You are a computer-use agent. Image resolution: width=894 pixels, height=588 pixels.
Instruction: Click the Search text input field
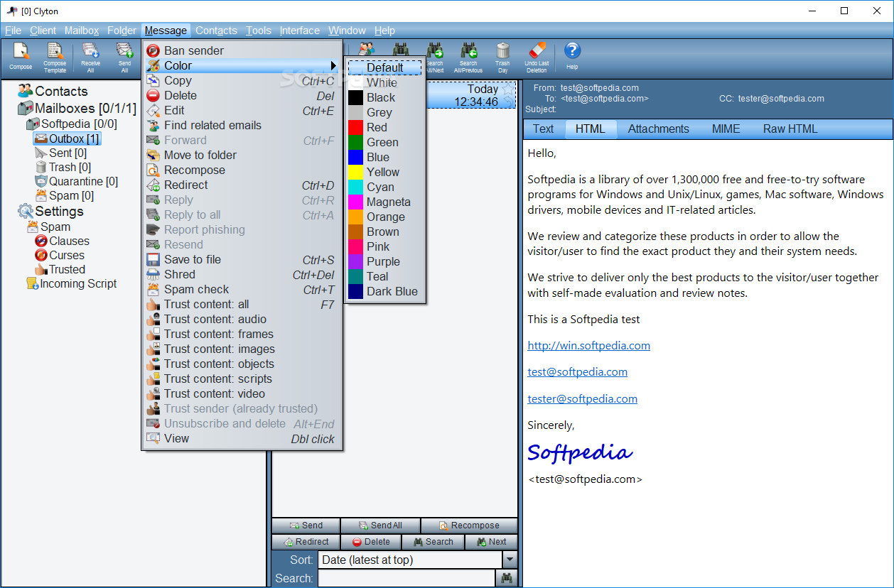406,578
